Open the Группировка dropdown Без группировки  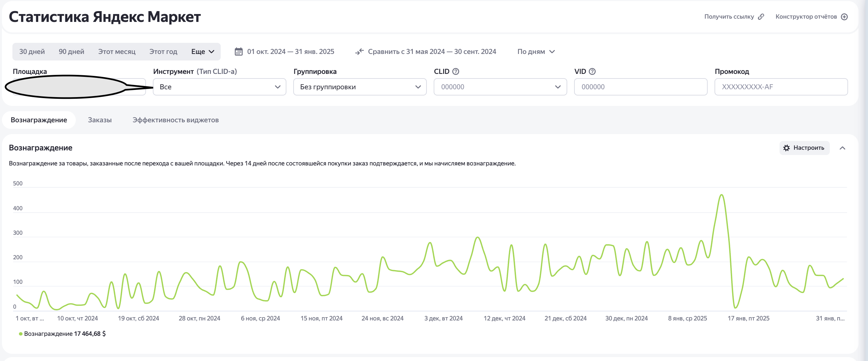click(x=360, y=87)
